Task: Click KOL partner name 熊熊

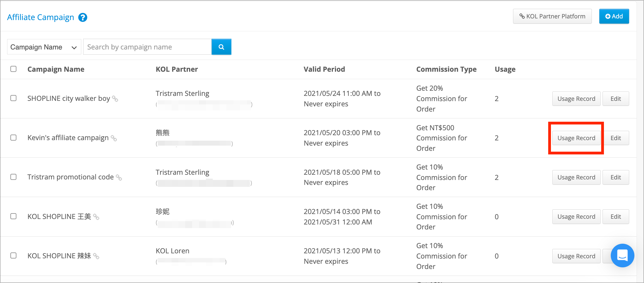Action: tap(163, 133)
